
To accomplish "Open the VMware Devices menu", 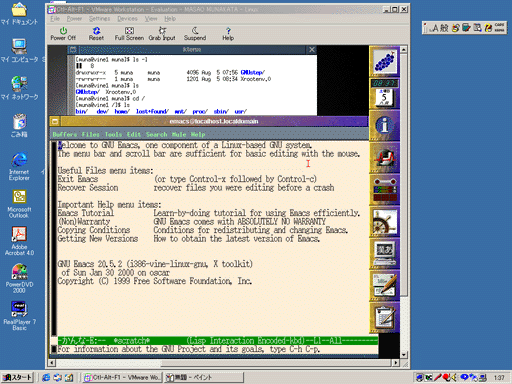I will pyautogui.click(x=127, y=19).
